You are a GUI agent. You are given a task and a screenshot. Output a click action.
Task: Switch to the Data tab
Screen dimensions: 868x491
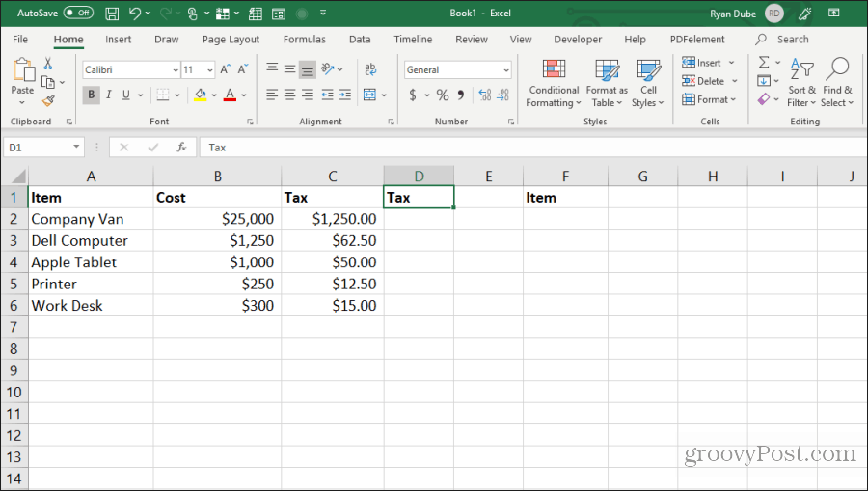click(x=360, y=40)
